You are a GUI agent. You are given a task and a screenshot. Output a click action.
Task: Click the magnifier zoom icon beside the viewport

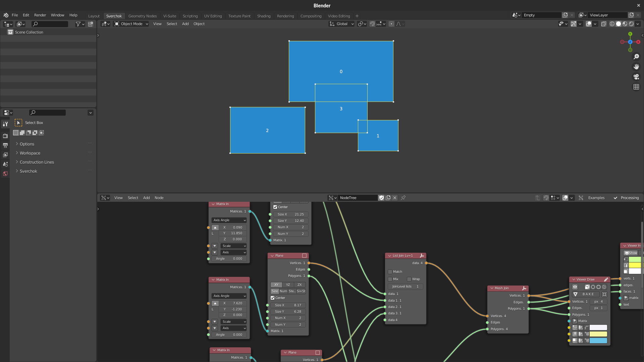(636, 56)
